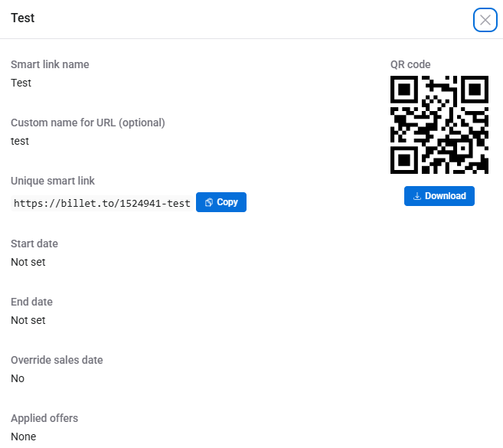Screen dimensions: 503x448
Task: Close the Test smart link dialog
Action: (x=485, y=20)
